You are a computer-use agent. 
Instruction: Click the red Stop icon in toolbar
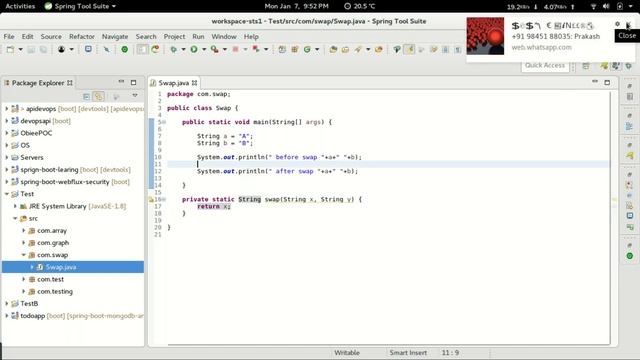coord(235,49)
